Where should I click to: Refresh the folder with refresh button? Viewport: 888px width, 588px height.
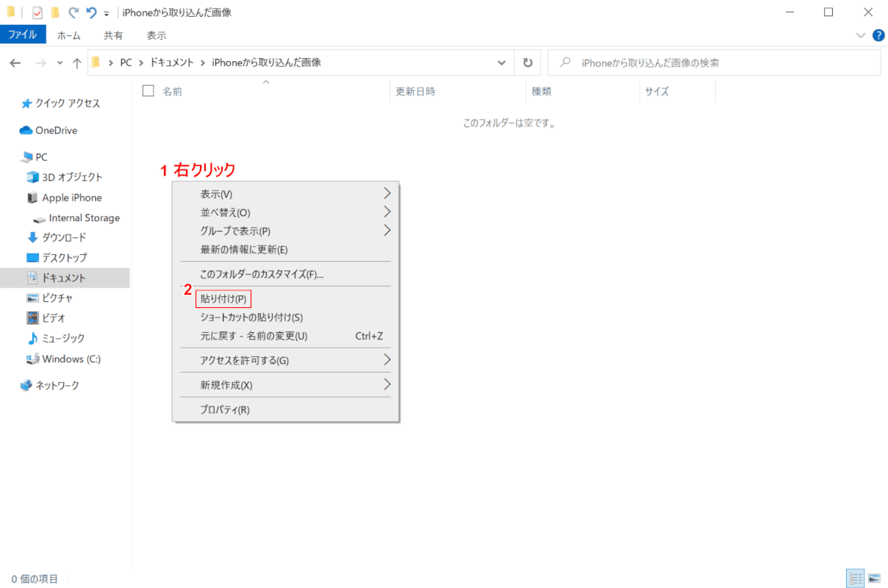(x=527, y=62)
